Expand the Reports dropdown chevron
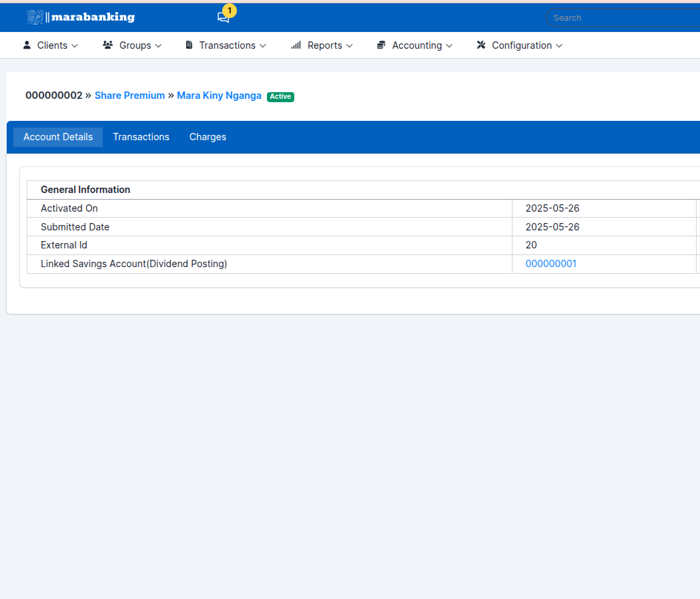The width and height of the screenshot is (700, 599). click(349, 45)
